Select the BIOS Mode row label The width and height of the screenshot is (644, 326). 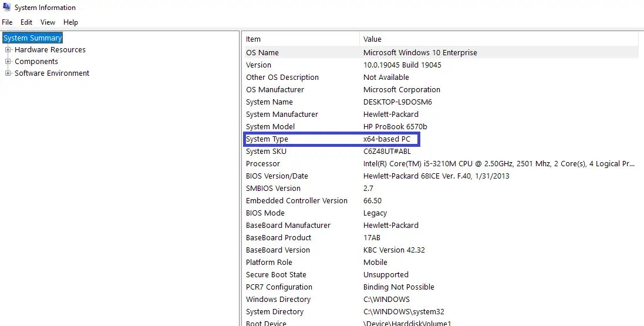point(265,213)
